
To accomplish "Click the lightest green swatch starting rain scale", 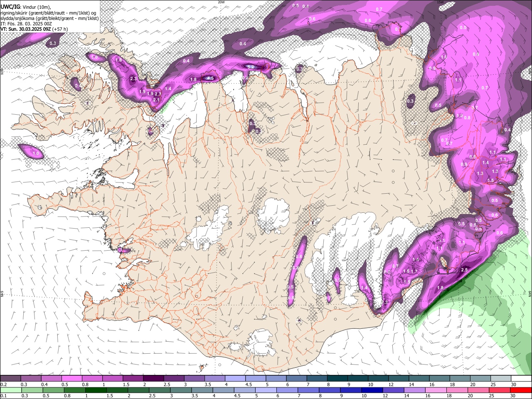I will (11, 390).
